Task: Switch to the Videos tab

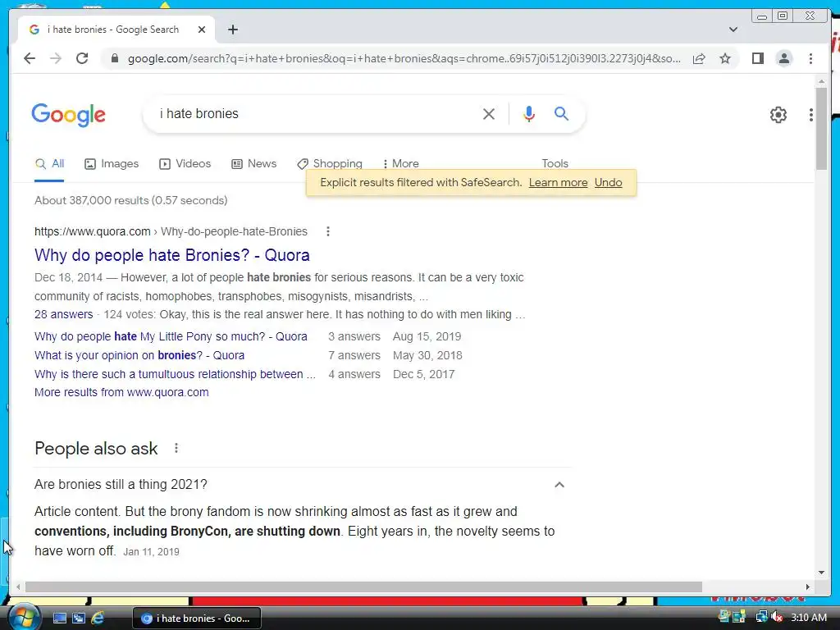Action: click(185, 163)
